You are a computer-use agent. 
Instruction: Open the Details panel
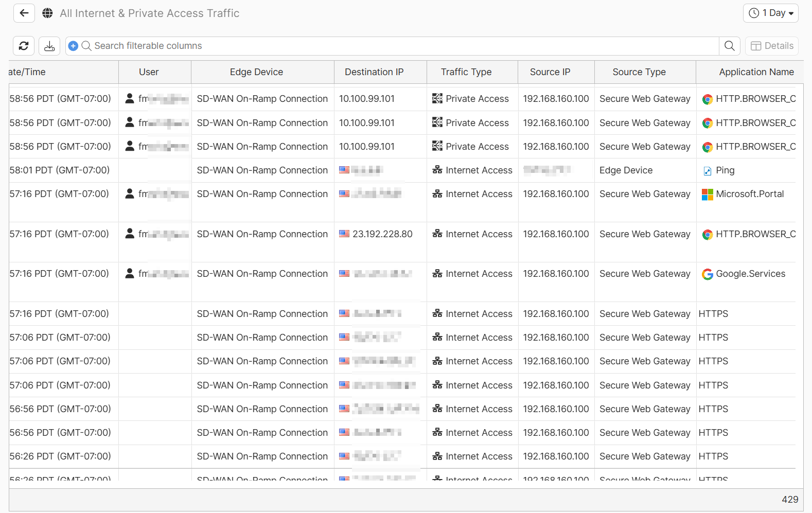pyautogui.click(x=772, y=46)
